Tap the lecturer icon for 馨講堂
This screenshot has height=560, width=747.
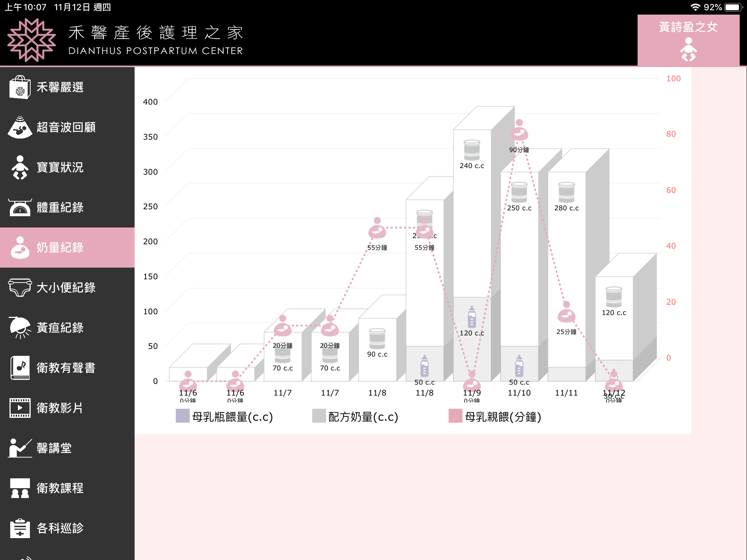click(x=20, y=448)
